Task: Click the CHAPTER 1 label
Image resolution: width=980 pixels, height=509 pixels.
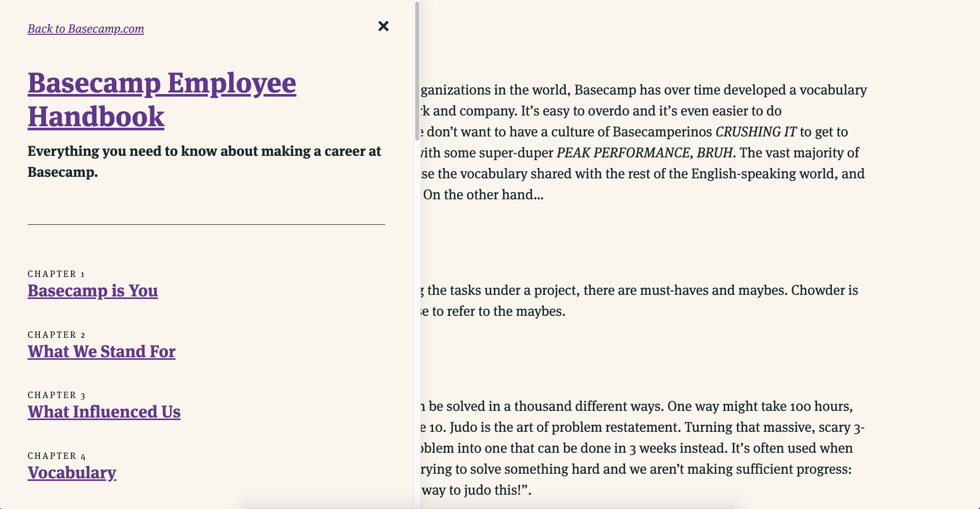Action: (x=56, y=274)
